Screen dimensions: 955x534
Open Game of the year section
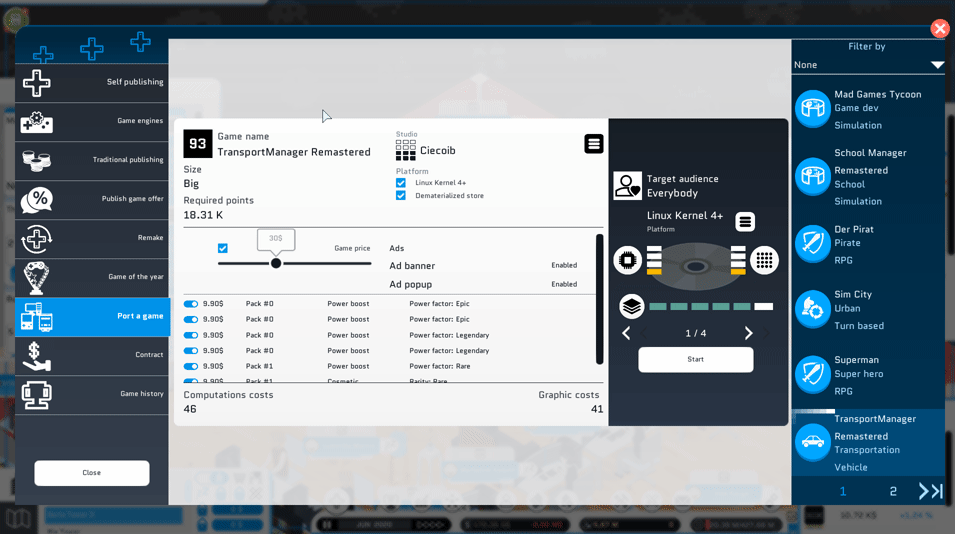[x=92, y=277]
